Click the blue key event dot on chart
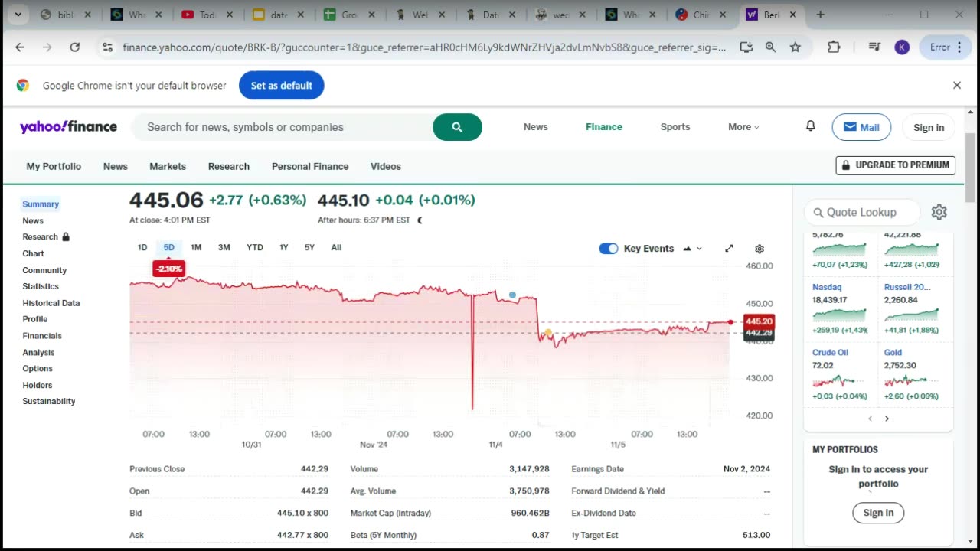Screen dimensions: 980x551 pyautogui.click(x=512, y=295)
